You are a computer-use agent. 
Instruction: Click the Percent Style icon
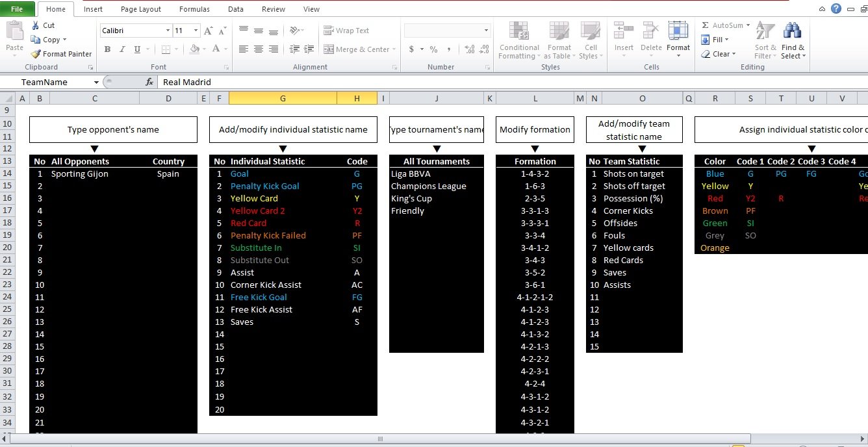[x=433, y=49]
